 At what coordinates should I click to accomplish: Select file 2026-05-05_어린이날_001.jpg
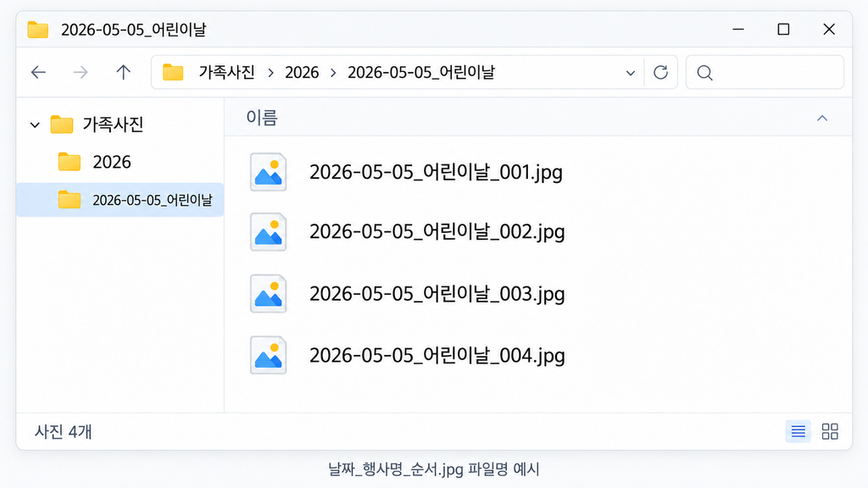(436, 172)
